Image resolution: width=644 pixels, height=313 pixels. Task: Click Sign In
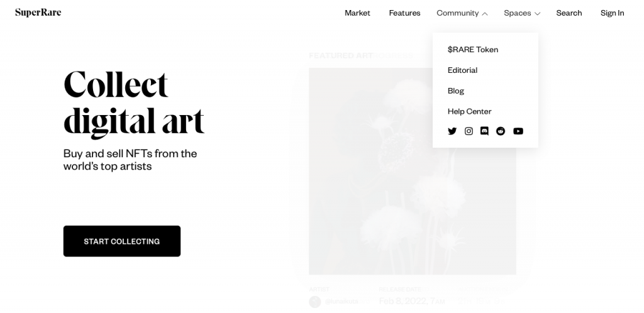point(613,13)
